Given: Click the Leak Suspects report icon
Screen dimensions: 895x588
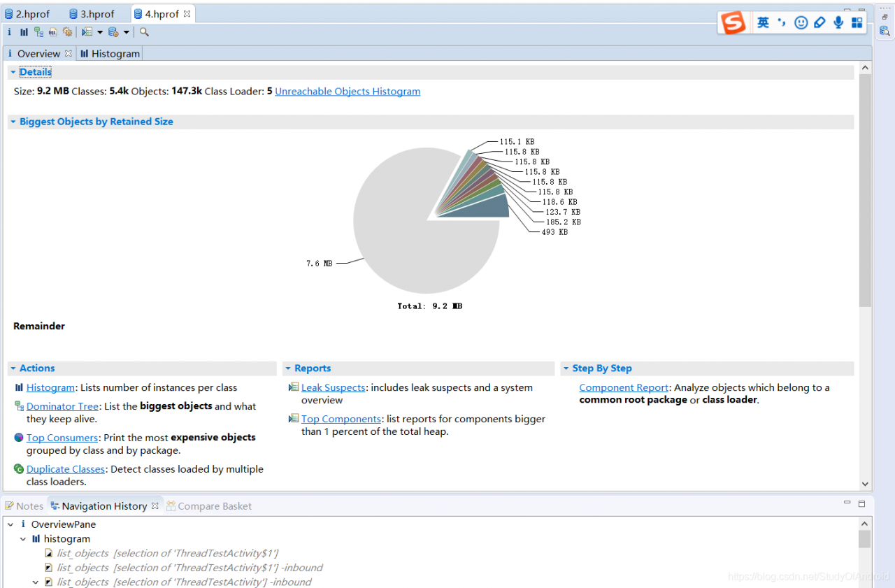Looking at the screenshot, I should click(294, 387).
